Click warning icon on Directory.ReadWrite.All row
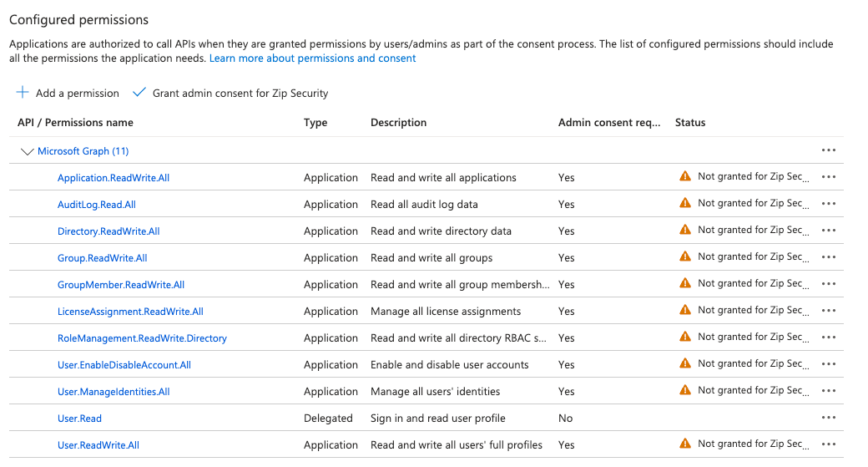The width and height of the screenshot is (868, 467). pyautogui.click(x=685, y=230)
